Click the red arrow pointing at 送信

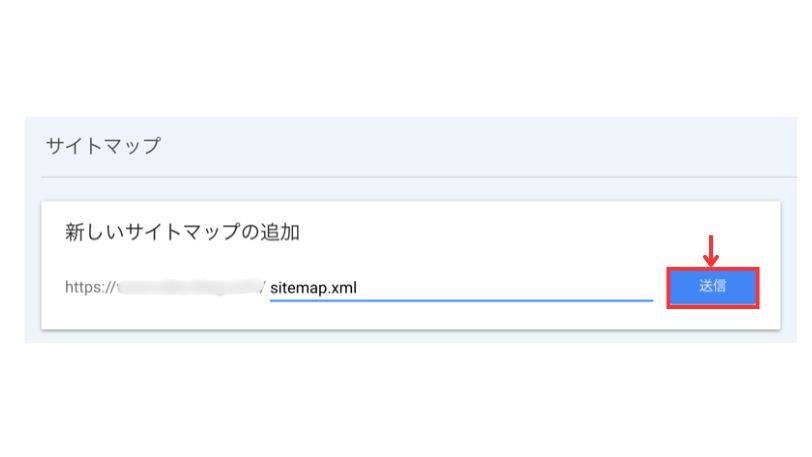[x=712, y=250]
